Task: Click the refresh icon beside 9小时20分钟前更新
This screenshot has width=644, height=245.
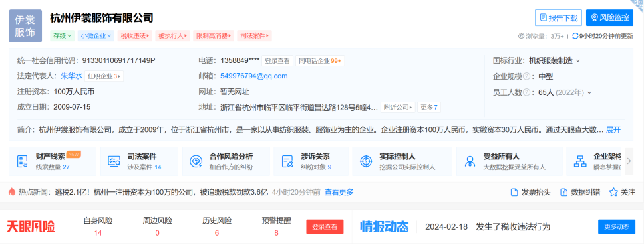Action: click(575, 36)
